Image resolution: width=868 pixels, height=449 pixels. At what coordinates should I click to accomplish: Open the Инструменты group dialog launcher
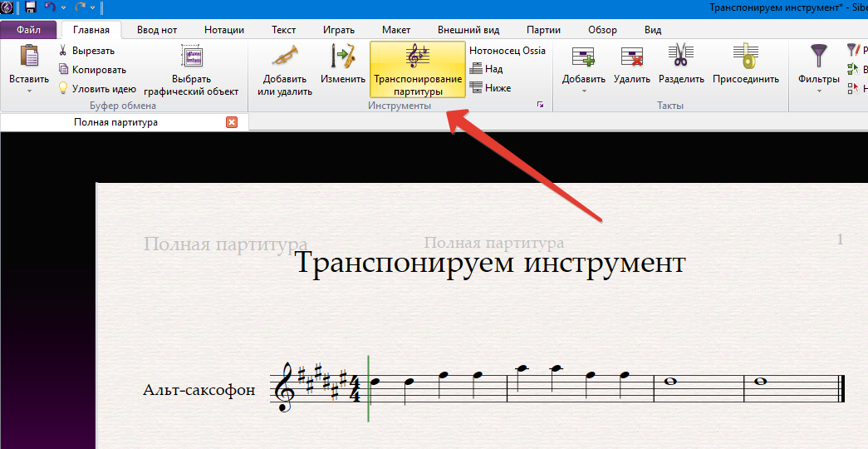(541, 105)
